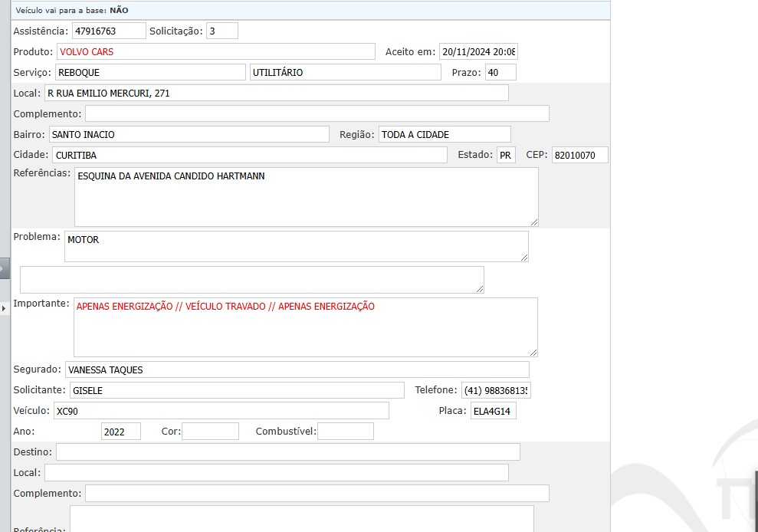Click the empty Destino field
Viewport: 758px width, 532px height.
point(288,452)
